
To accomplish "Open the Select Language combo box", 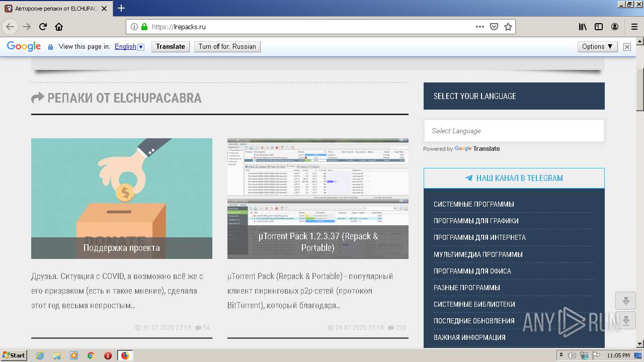I will 514,131.
